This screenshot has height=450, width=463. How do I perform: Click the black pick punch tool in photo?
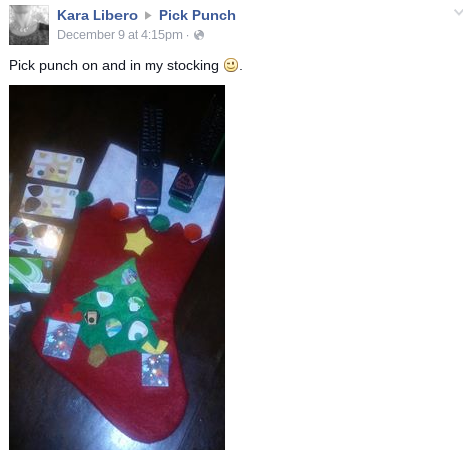click(150, 159)
